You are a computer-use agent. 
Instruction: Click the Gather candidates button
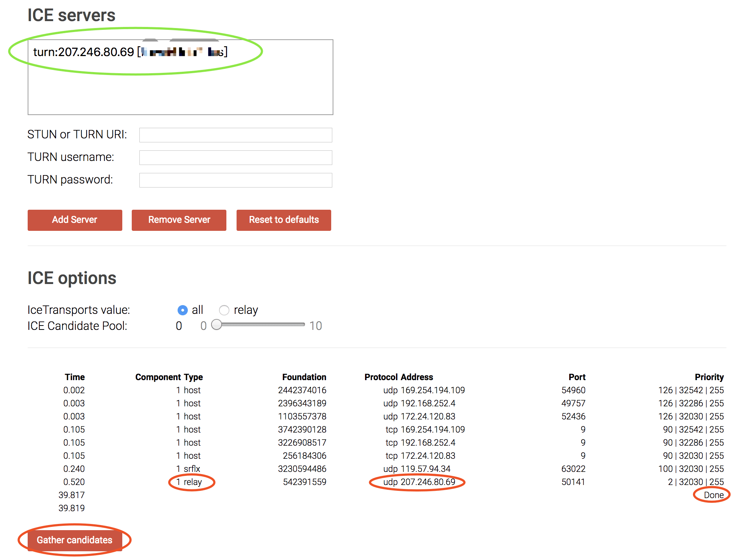pos(75,540)
